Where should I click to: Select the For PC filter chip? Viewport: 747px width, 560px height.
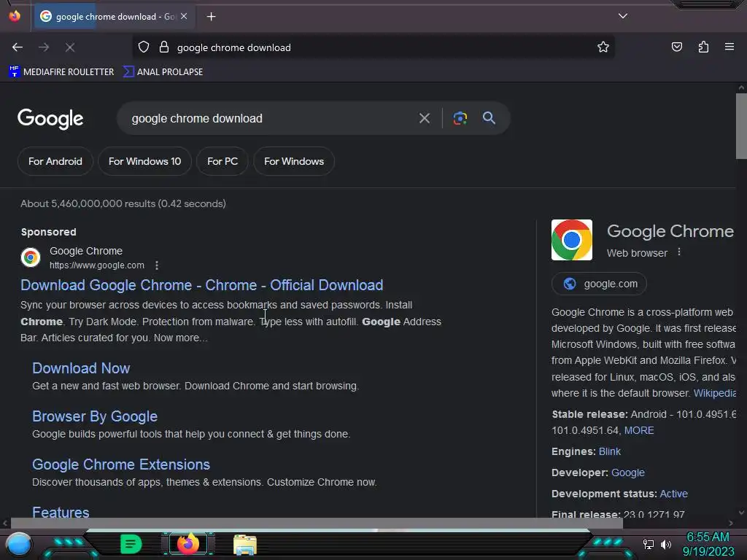point(222,161)
